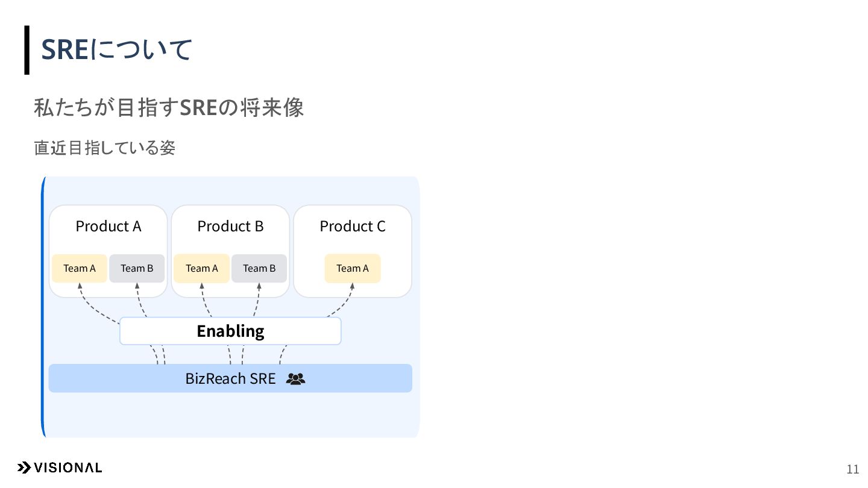
Task: Click the Product A heading
Action: click(x=108, y=227)
